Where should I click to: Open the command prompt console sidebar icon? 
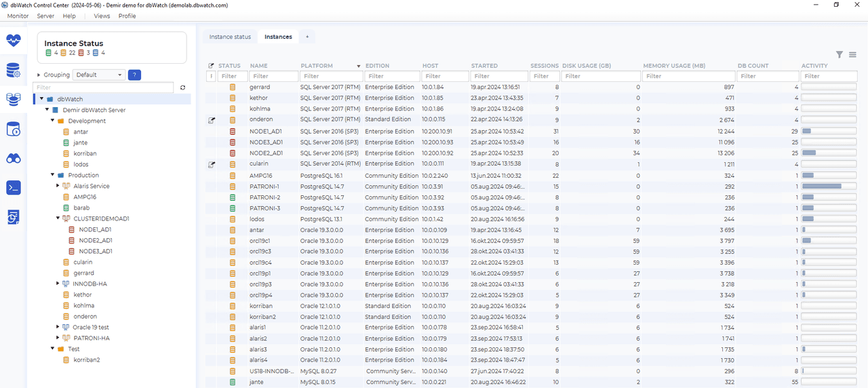coord(14,188)
